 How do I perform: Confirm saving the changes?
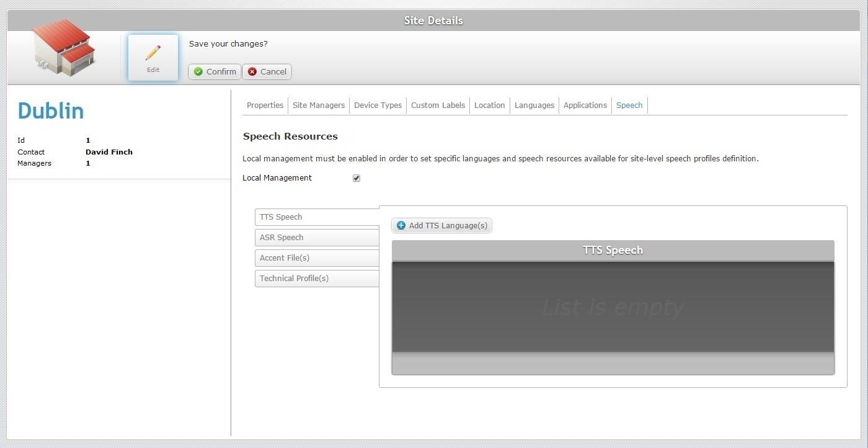click(x=215, y=71)
